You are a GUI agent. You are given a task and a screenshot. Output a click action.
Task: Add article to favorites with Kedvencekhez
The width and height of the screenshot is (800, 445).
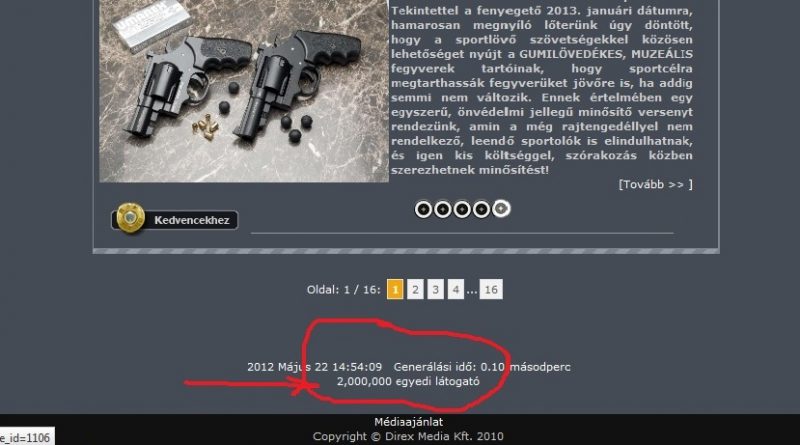point(174,219)
